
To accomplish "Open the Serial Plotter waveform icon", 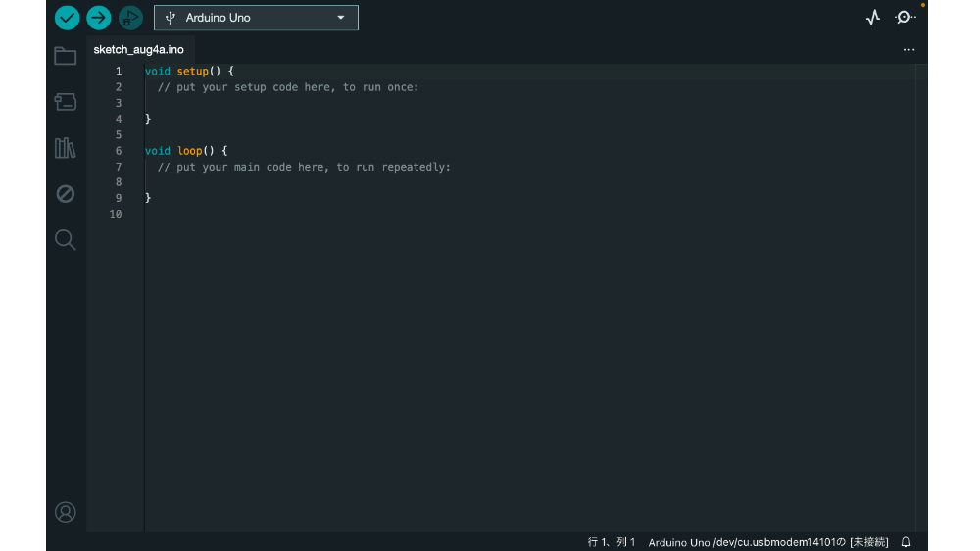I will click(x=873, y=18).
